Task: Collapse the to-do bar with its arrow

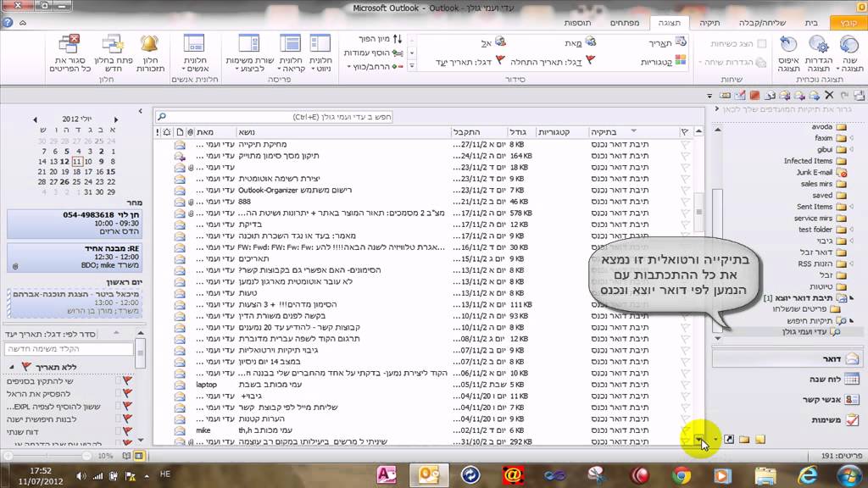Action: (x=140, y=111)
